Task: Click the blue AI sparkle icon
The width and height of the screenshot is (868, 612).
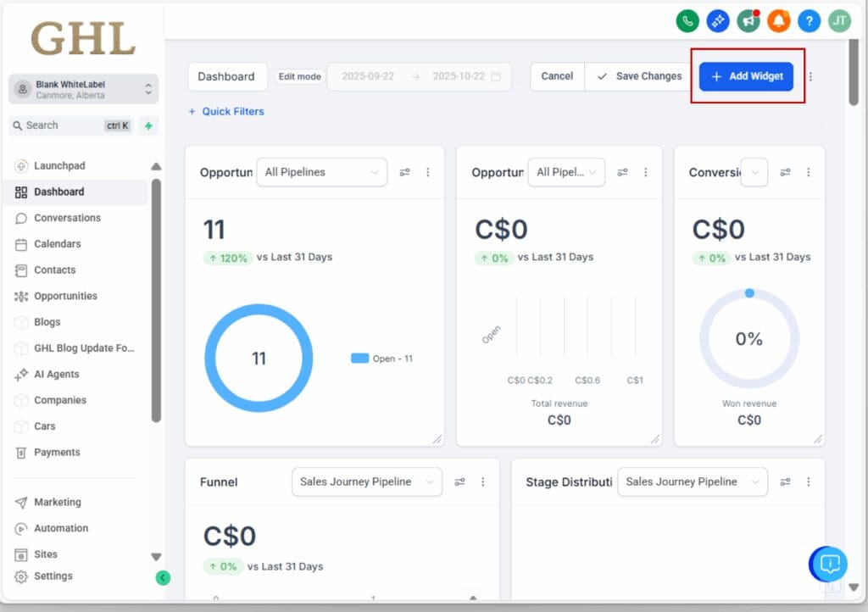Action: 718,21
